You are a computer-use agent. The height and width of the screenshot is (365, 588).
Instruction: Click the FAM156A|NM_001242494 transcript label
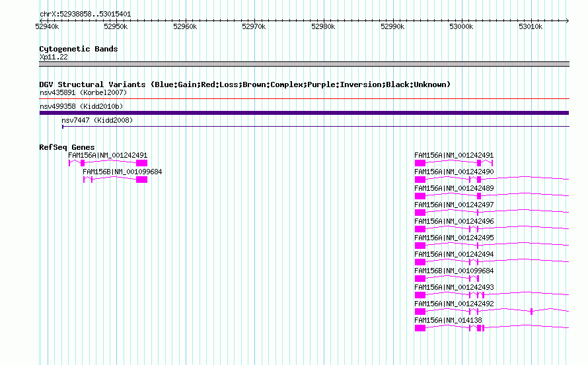[454, 254]
